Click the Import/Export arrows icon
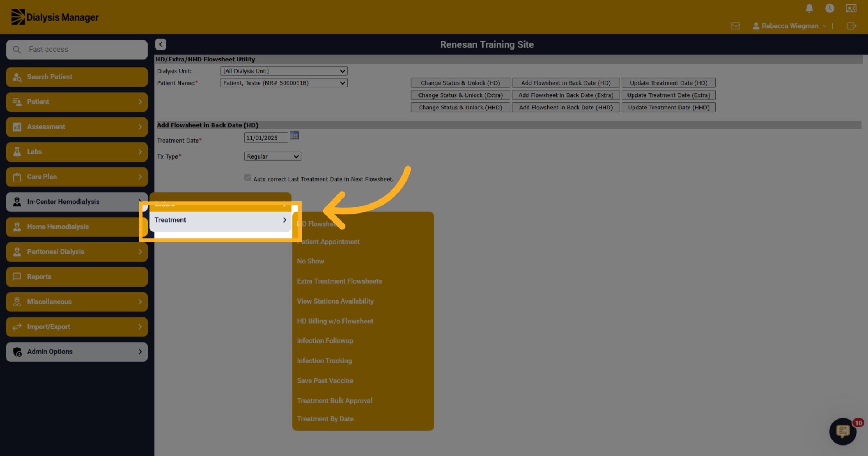The image size is (868, 456). click(x=17, y=327)
